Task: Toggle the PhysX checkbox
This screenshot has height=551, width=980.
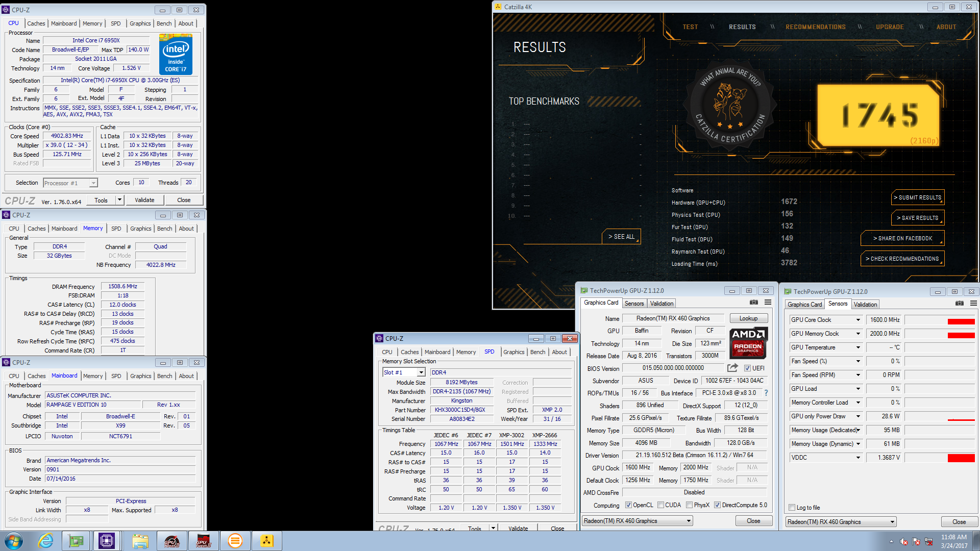Action: 689,505
